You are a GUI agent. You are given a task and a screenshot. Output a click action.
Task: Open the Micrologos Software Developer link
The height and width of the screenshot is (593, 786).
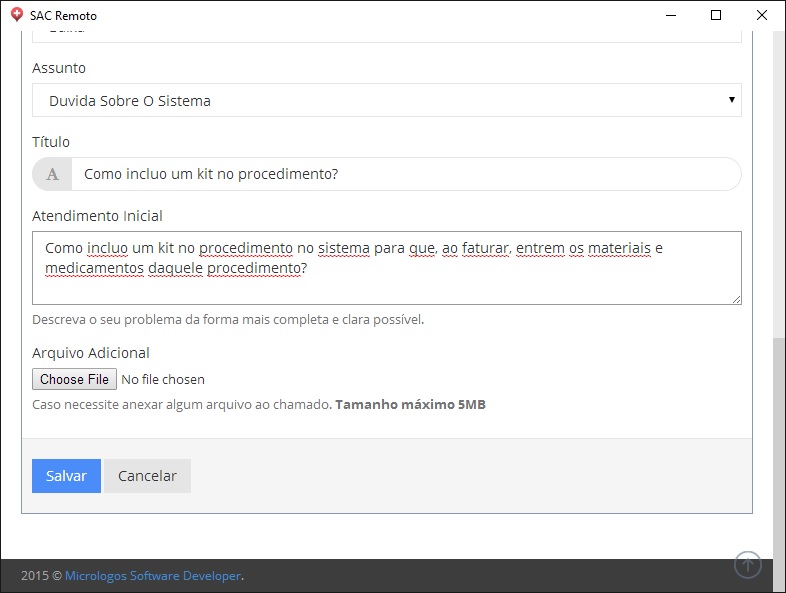click(x=153, y=575)
